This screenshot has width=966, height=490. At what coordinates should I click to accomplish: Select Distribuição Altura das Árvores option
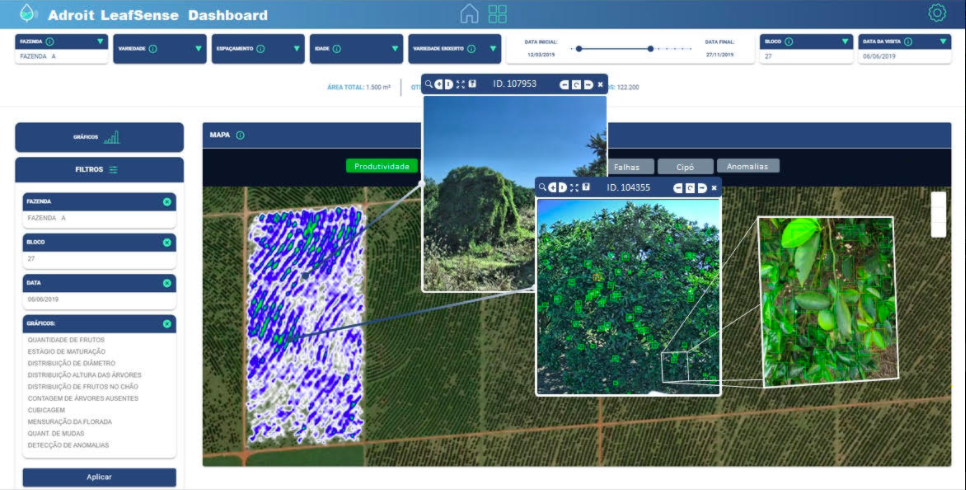[x=84, y=375]
